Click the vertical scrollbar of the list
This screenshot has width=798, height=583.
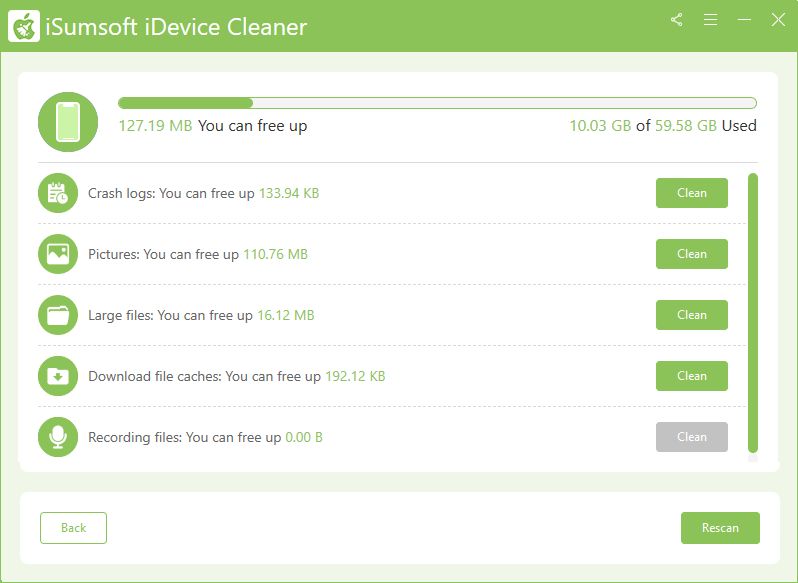753,313
